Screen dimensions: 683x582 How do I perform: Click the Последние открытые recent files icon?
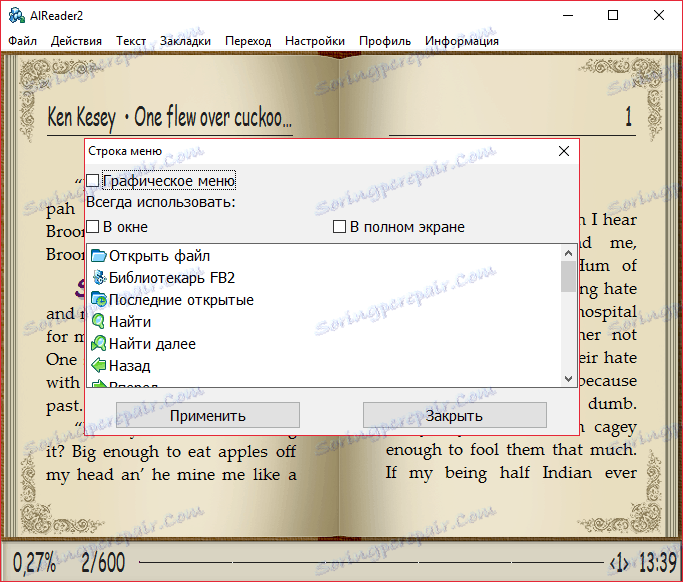point(99,299)
